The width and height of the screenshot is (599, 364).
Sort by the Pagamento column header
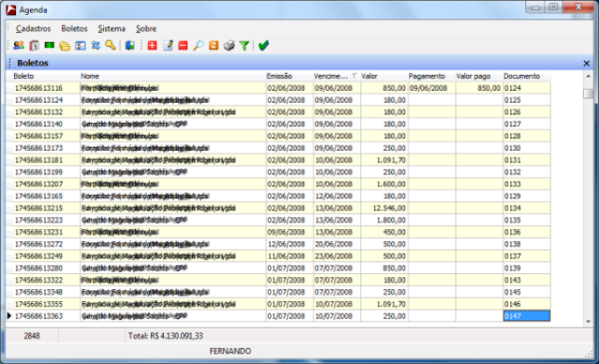(431, 76)
